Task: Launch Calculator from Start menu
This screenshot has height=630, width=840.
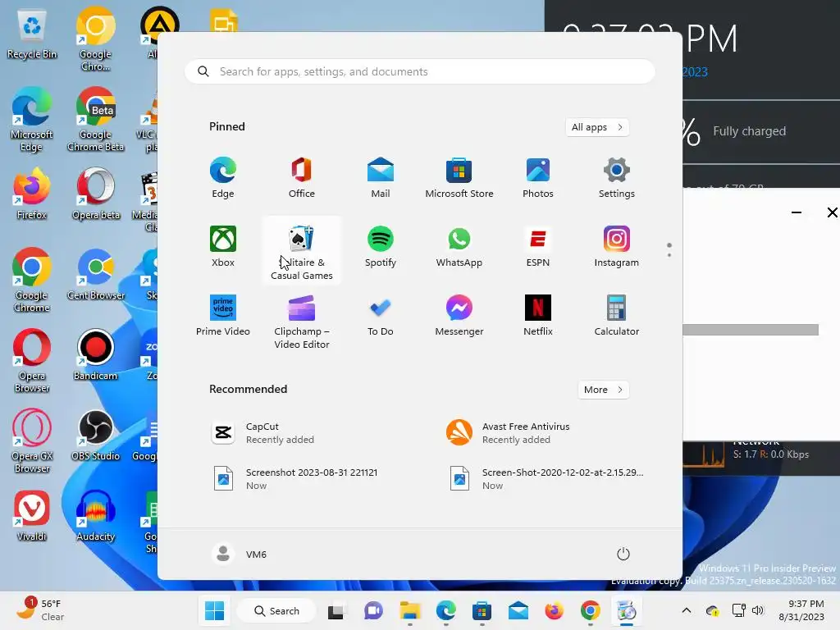Action: pos(617,316)
